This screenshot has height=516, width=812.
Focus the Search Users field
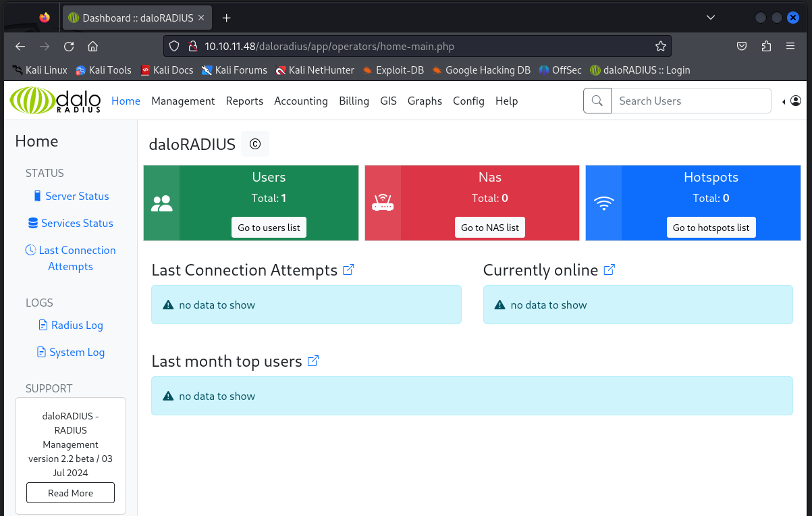[690, 101]
